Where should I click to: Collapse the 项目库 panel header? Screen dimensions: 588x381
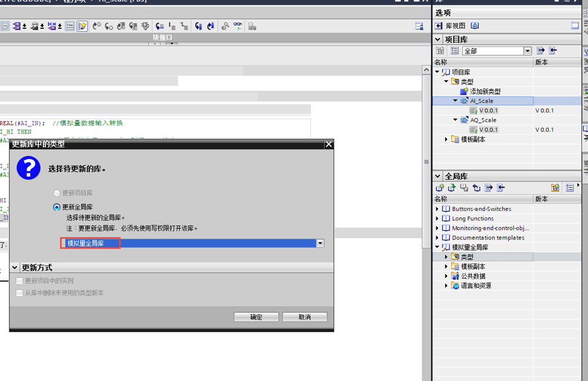point(437,39)
